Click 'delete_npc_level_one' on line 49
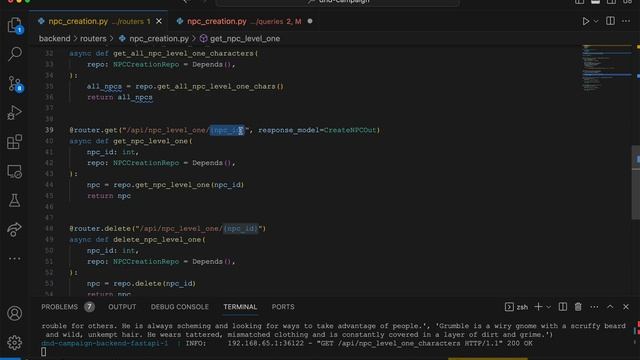The image size is (640, 360). pyautogui.click(x=157, y=240)
